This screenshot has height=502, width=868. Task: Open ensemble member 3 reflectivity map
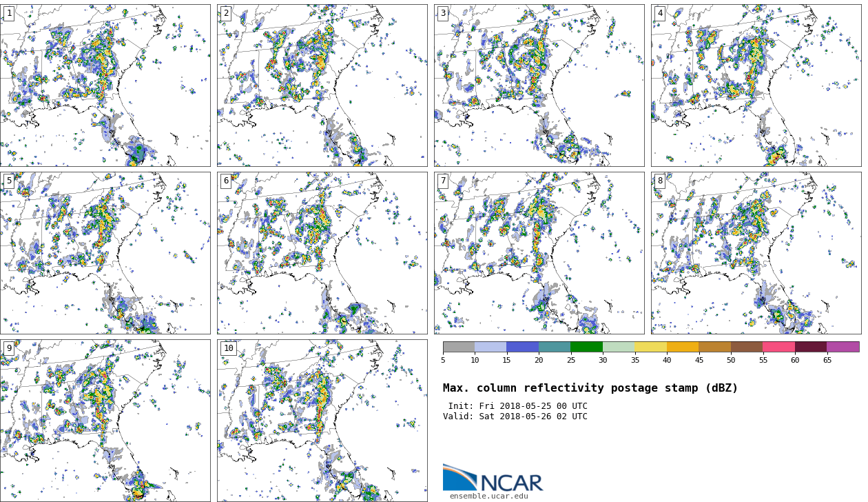539,86
